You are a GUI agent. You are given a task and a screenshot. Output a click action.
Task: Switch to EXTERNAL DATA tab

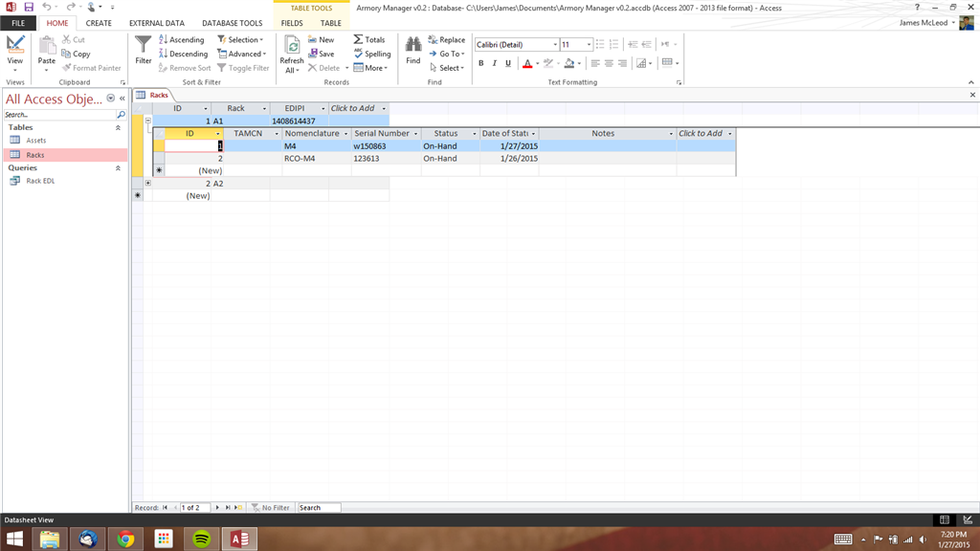point(157,23)
